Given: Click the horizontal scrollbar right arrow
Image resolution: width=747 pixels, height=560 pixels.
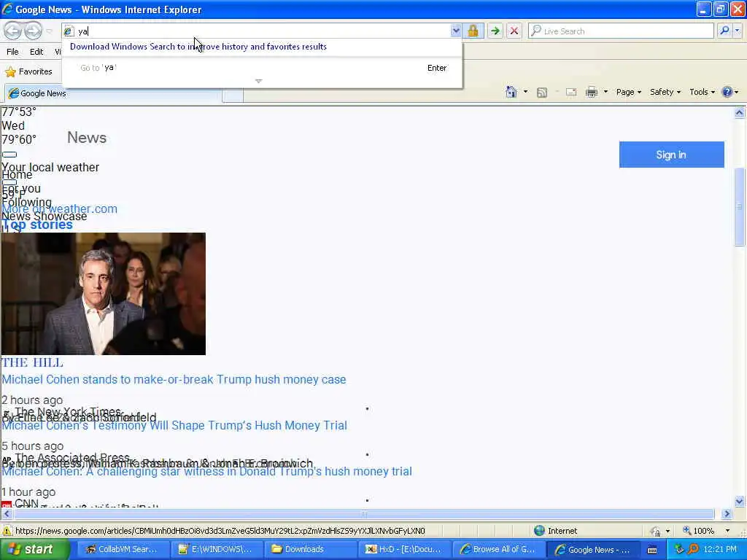Looking at the screenshot, I should 727,514.
